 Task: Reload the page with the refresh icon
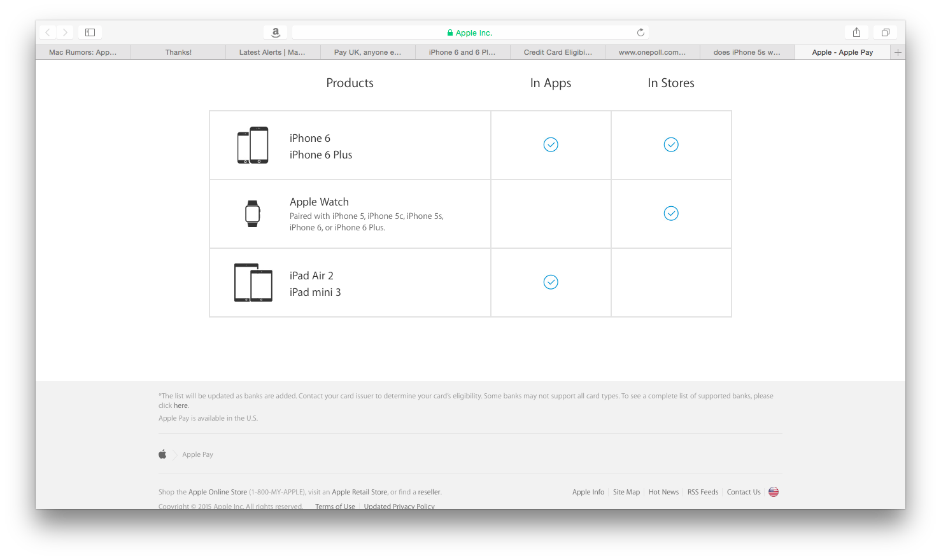coord(640,32)
